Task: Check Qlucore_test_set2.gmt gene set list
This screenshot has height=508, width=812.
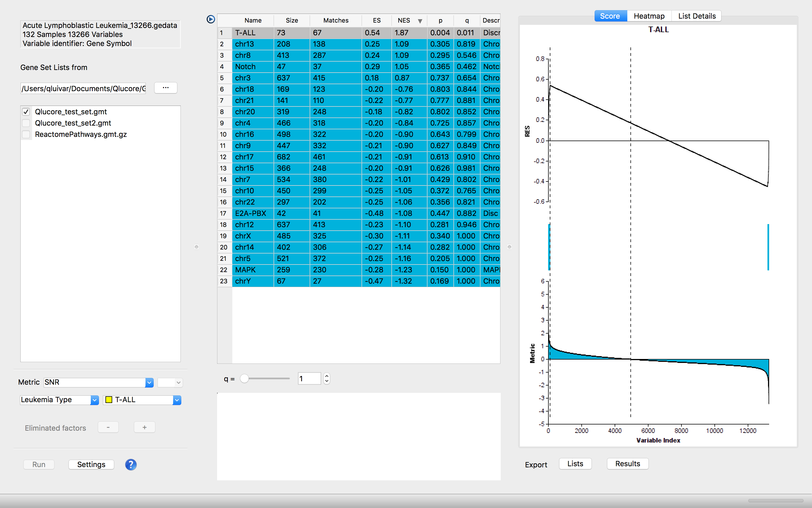Action: pos(26,123)
